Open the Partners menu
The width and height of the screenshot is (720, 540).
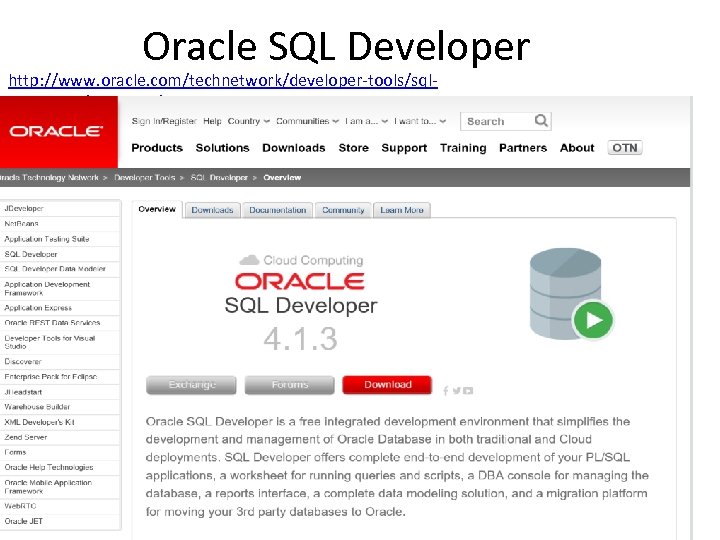pyautogui.click(x=523, y=148)
